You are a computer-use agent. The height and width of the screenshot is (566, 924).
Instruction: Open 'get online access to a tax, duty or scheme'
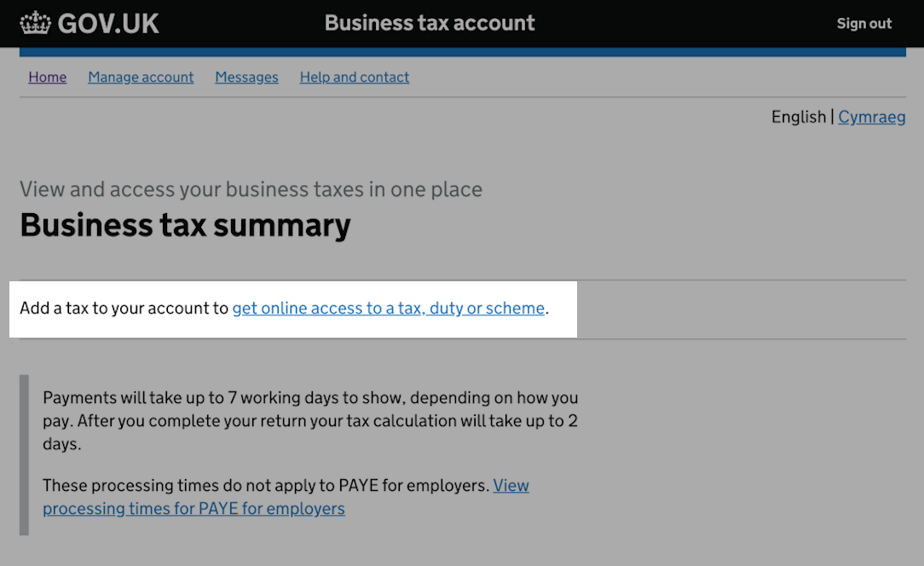tap(388, 309)
